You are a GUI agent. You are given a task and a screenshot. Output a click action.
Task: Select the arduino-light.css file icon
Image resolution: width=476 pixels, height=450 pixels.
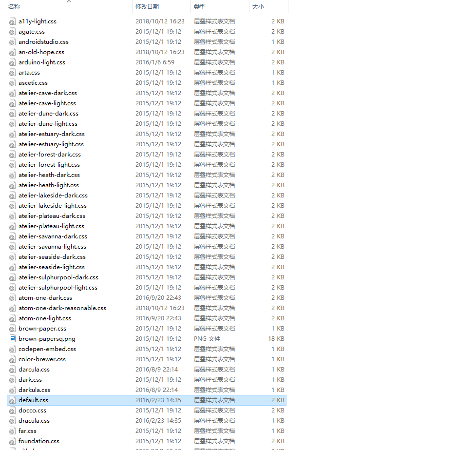click(x=12, y=62)
